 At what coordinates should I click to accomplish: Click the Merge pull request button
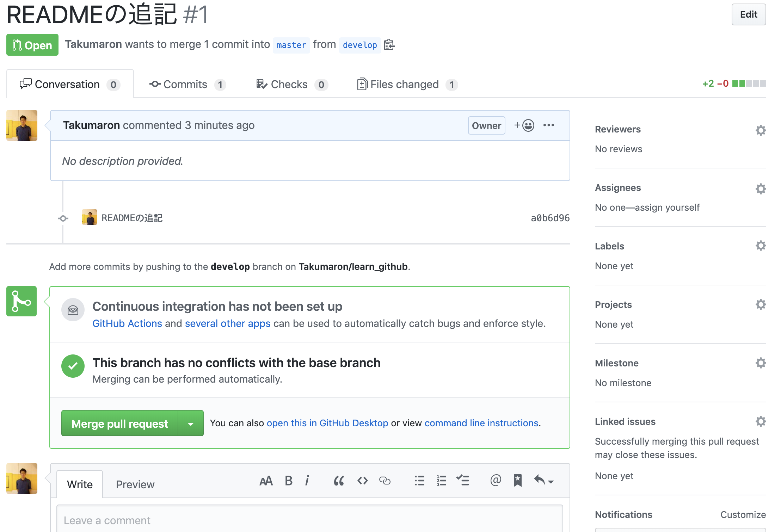pos(119,423)
